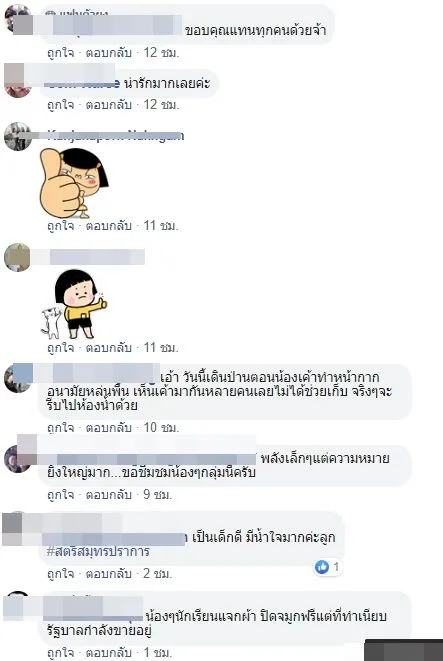The image size is (443, 661).
Task: Like the ขอบคุณแทนทุกคนด้วยจ้า comment
Action: pos(60,53)
